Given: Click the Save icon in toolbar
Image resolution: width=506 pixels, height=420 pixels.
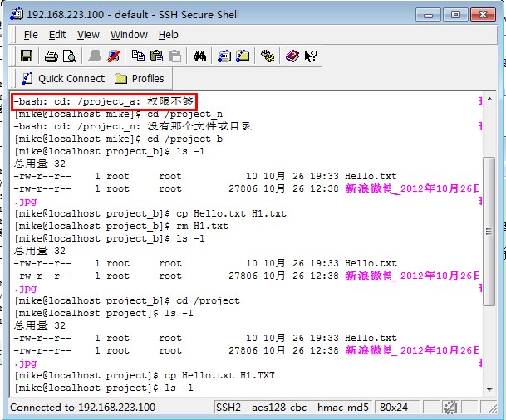Looking at the screenshot, I should (27, 56).
